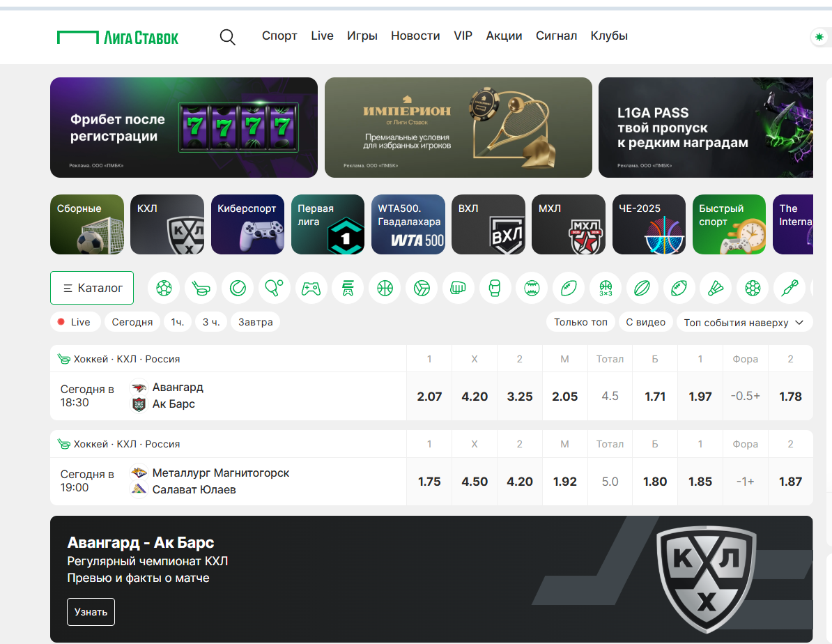This screenshot has height=644, width=832.
Task: Open the Игры navigation item
Action: [362, 36]
